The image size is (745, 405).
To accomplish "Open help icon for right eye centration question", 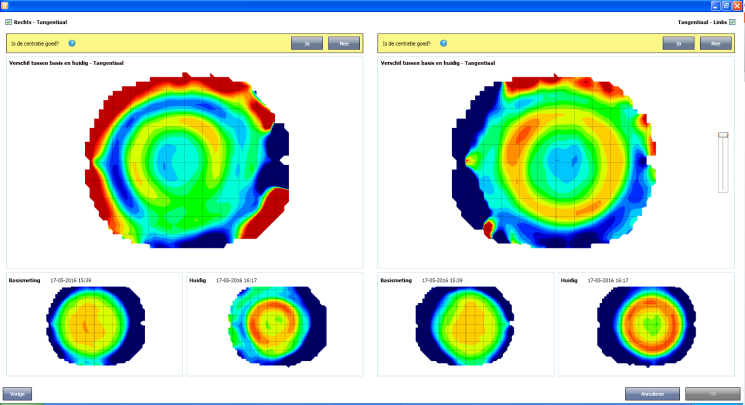I will point(72,43).
